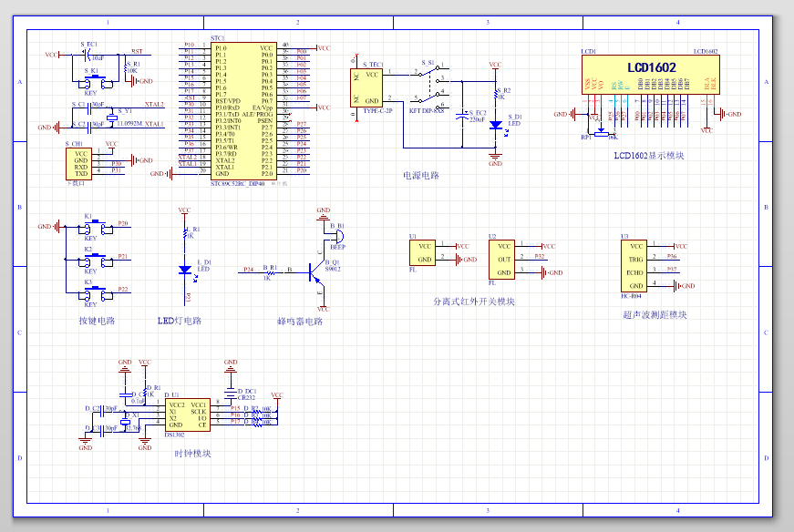The width and height of the screenshot is (794, 532).
Task: Select the STC89C52RC microcontroller chip
Action: [243, 109]
